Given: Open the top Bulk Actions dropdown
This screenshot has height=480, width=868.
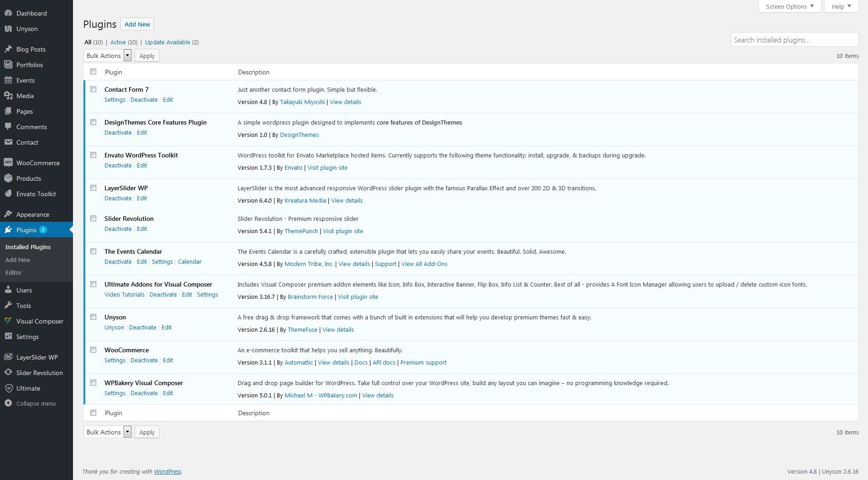Looking at the screenshot, I should pos(108,56).
